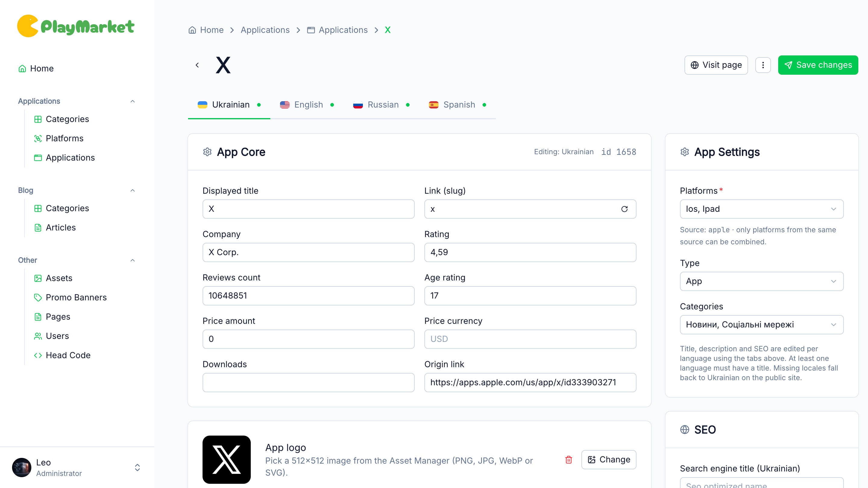The width and height of the screenshot is (868, 488).
Task: Go to second Applications breadcrumb with icon
Action: click(337, 30)
